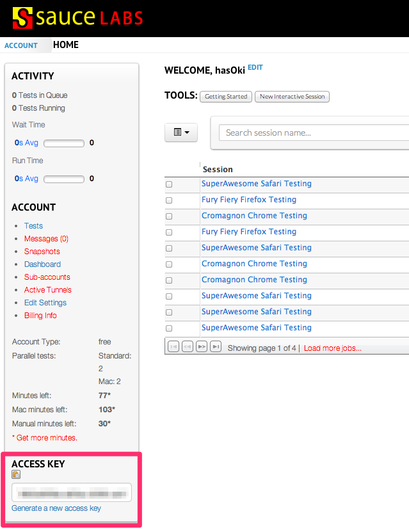Click the Account Type value 'free'
This screenshot has height=532, width=409.
104,342
